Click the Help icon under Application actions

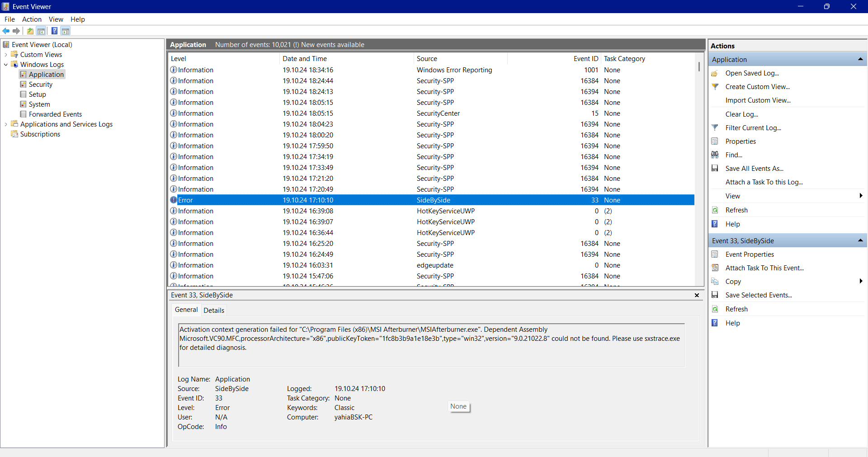tap(715, 224)
